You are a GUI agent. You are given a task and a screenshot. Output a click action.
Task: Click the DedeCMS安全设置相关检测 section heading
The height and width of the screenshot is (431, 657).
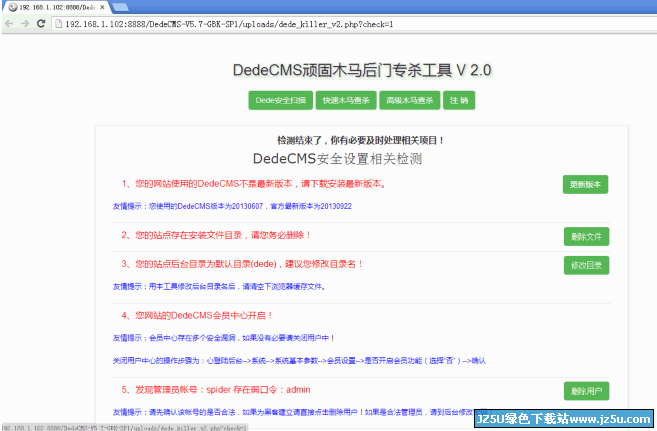[337, 159]
